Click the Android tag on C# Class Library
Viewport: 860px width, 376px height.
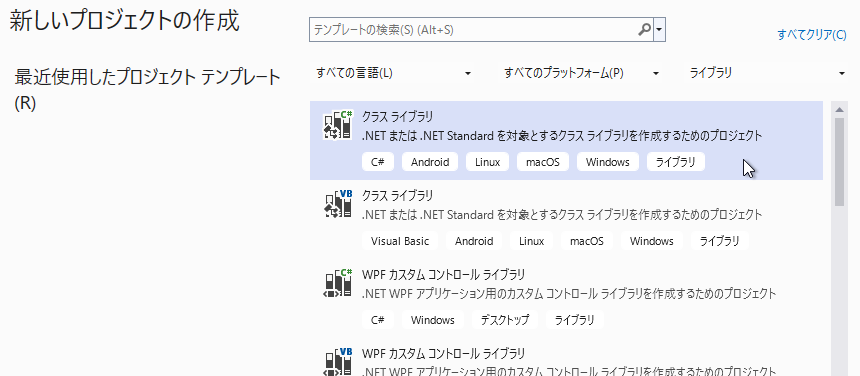click(x=430, y=162)
